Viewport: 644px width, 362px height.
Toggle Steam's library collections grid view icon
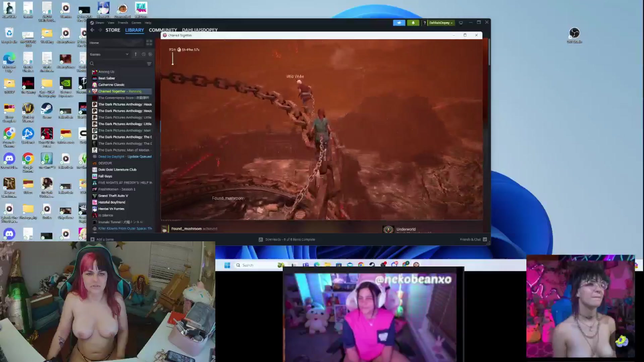(x=149, y=43)
